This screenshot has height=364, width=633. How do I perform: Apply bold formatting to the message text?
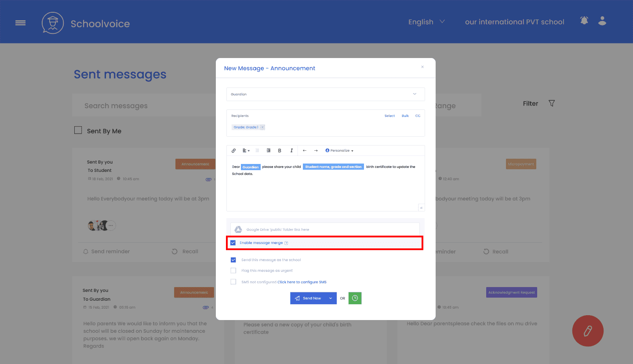[x=280, y=150]
